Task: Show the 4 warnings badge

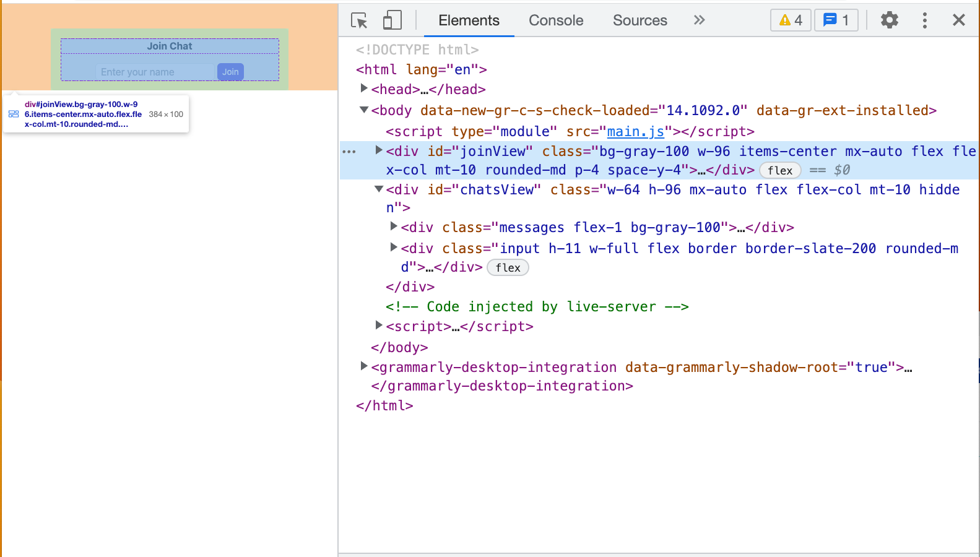Action: tap(791, 20)
